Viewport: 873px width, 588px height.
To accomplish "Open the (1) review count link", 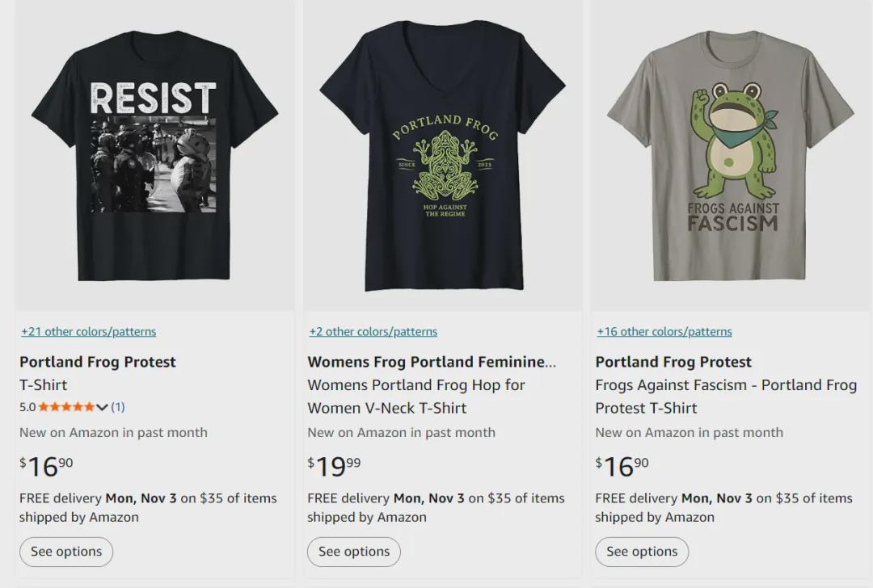I will point(118,407).
